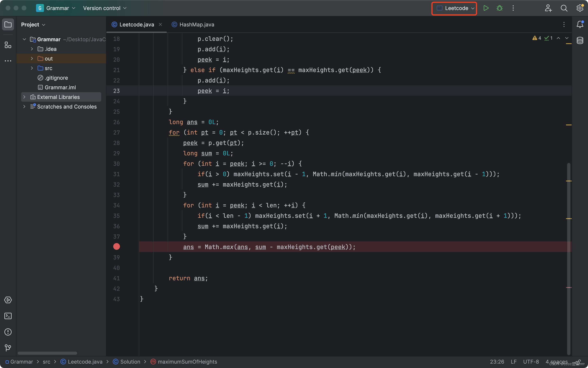Open the Notifications bell icon

pos(580,24)
